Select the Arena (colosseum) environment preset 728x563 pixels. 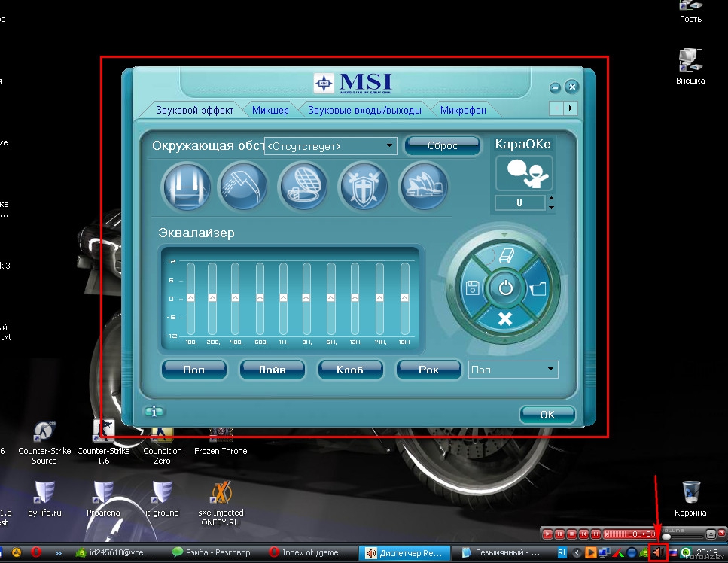(x=303, y=187)
